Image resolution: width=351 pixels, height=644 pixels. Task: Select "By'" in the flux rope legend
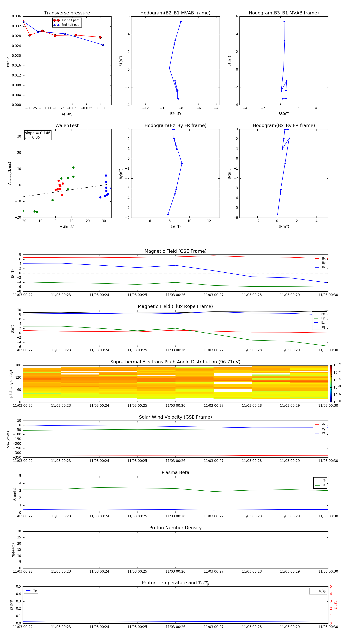(x=320, y=318)
